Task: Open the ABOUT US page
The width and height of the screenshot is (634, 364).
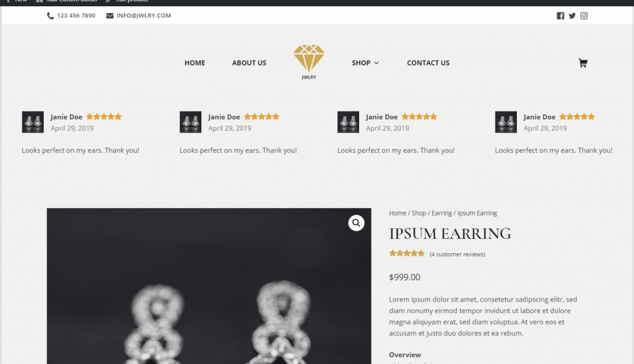Action: point(249,63)
